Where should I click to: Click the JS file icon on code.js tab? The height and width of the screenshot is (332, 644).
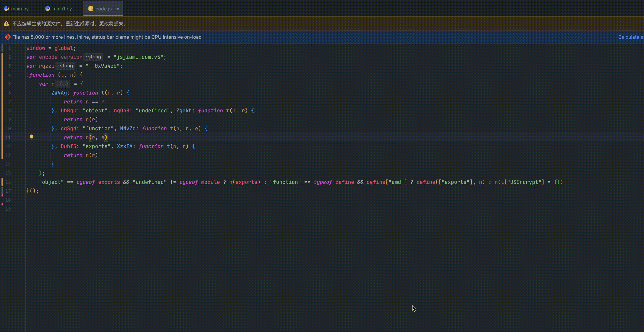coord(90,9)
